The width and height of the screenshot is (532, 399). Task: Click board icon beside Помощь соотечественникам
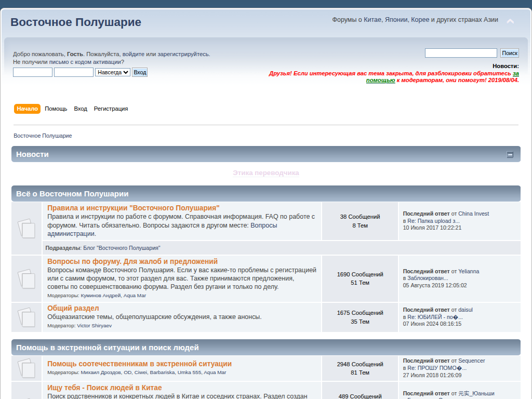tap(26, 368)
